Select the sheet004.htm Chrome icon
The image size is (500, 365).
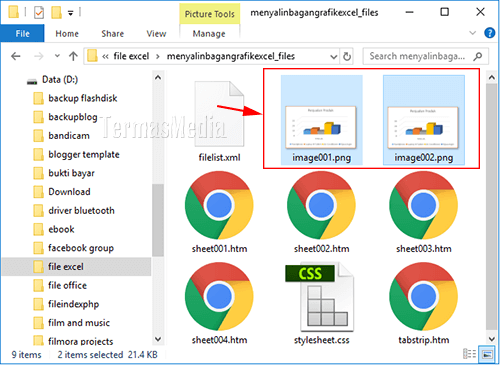[219, 296]
